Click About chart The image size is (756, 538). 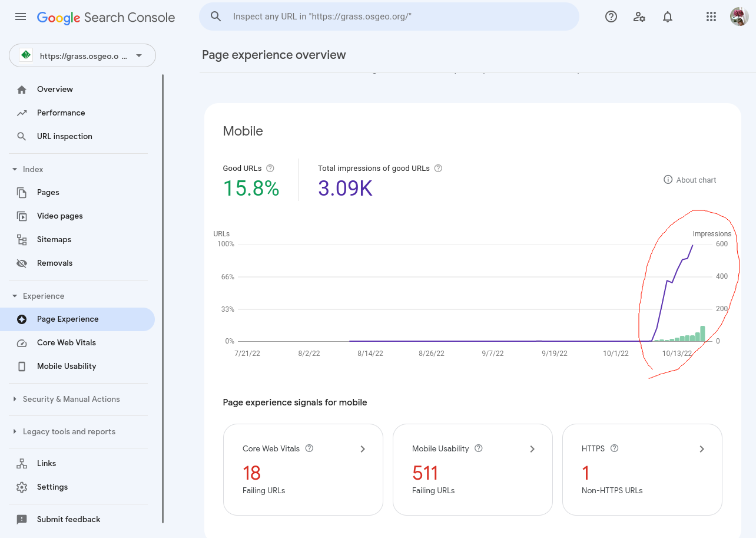tap(690, 180)
